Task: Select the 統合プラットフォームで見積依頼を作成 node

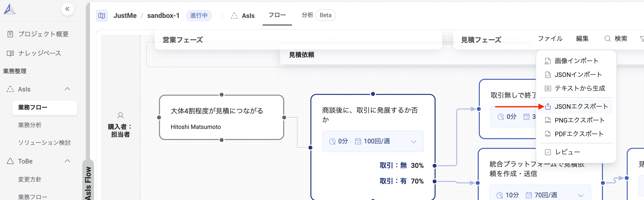Action: click(540, 174)
